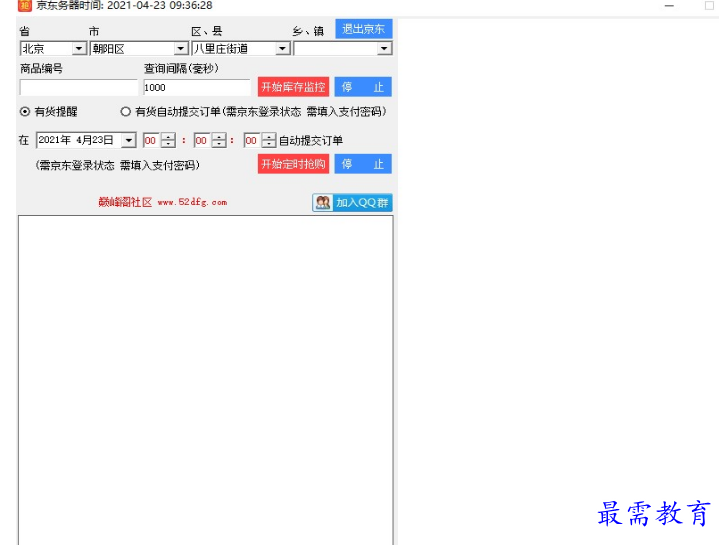
Task: Click the minute field of the timer
Action: (x=202, y=140)
